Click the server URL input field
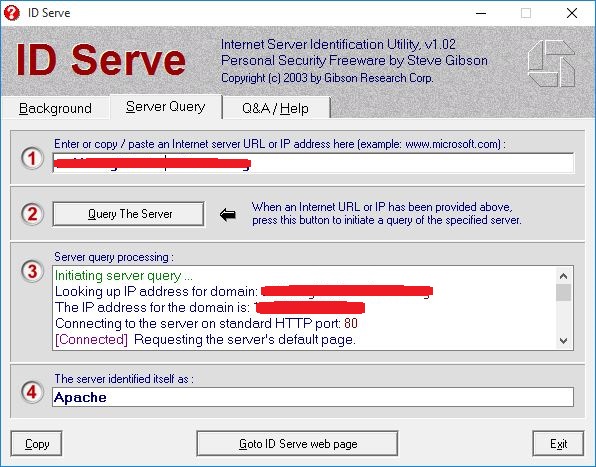The image size is (596, 467). (313, 163)
